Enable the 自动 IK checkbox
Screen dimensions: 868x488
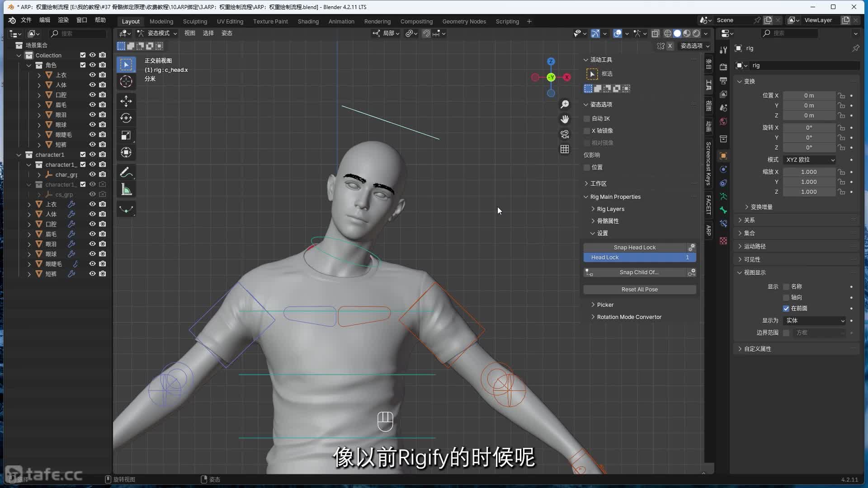click(587, 118)
